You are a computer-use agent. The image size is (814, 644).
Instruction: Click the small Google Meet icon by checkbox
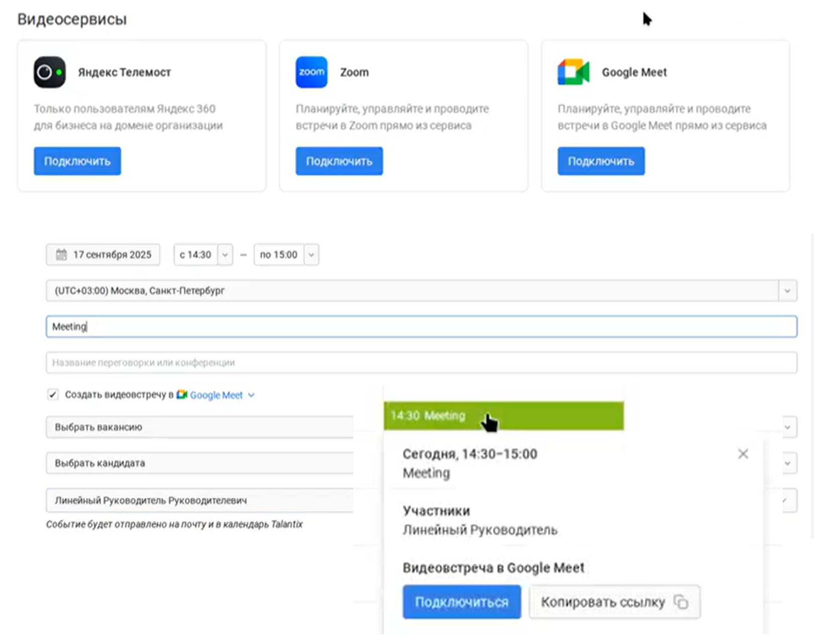[182, 395]
